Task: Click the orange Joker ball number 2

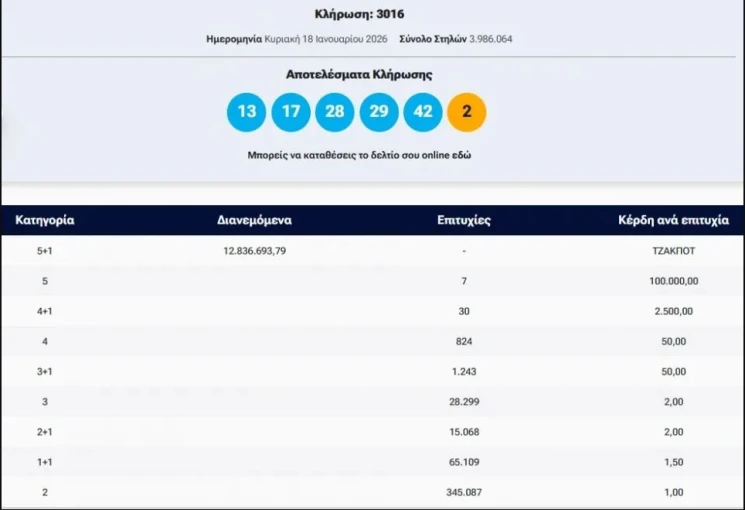Action: 467,111
